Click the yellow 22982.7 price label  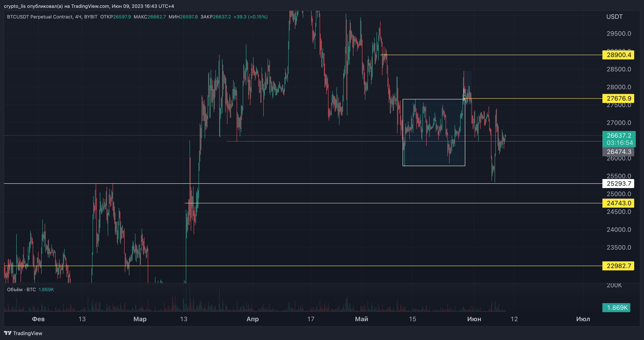coord(618,266)
